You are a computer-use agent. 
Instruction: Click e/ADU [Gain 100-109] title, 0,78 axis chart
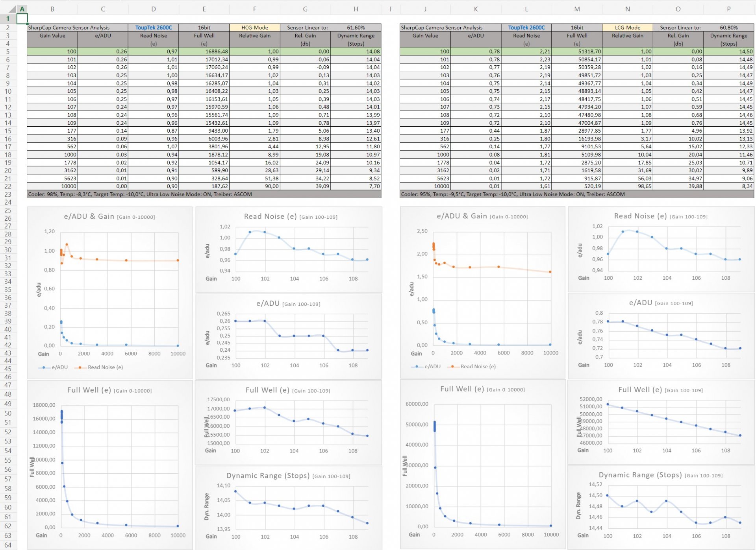pos(661,303)
